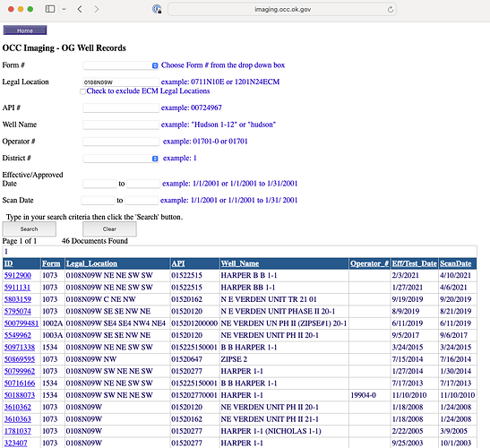Select page 1 in the pager
Screen dimensions: 490x448
tap(6, 252)
